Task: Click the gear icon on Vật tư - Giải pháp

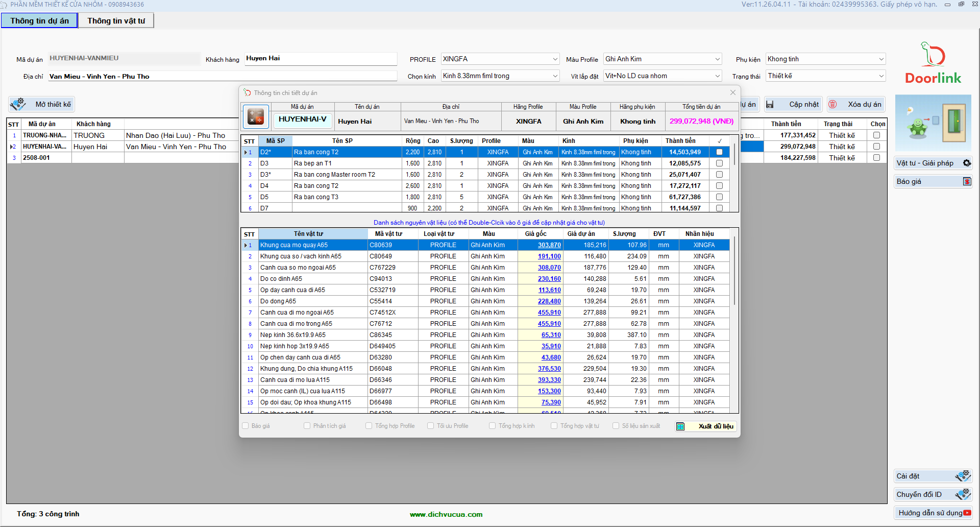Action: point(967,163)
